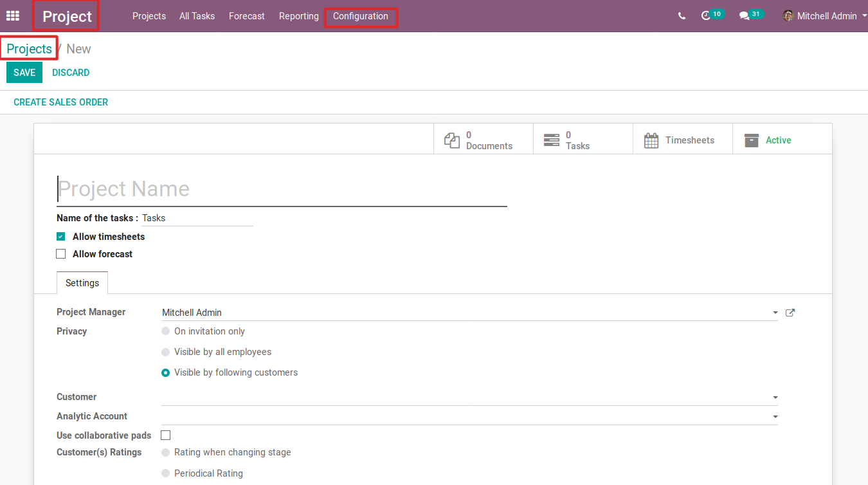This screenshot has width=868, height=485.
Task: Click CREATE SALES ORDER button
Action: (61, 102)
